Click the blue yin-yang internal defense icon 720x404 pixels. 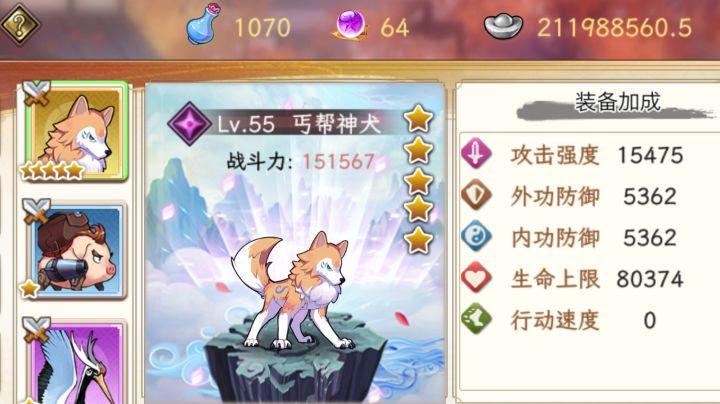pyautogui.click(x=476, y=236)
